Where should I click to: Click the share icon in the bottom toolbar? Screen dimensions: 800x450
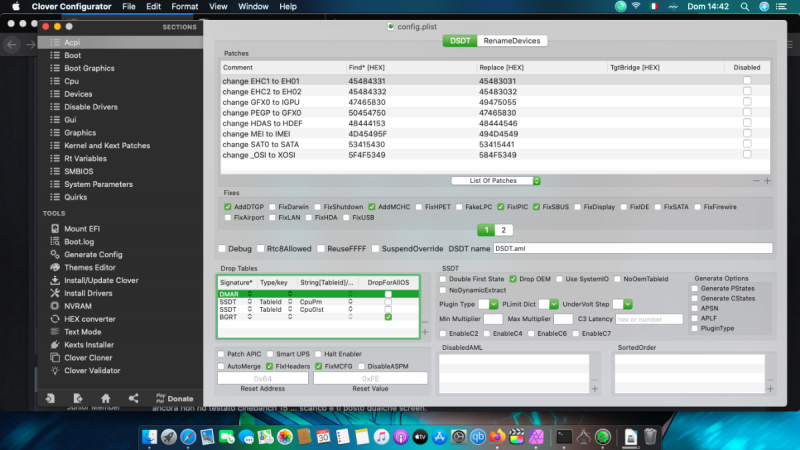click(x=133, y=398)
